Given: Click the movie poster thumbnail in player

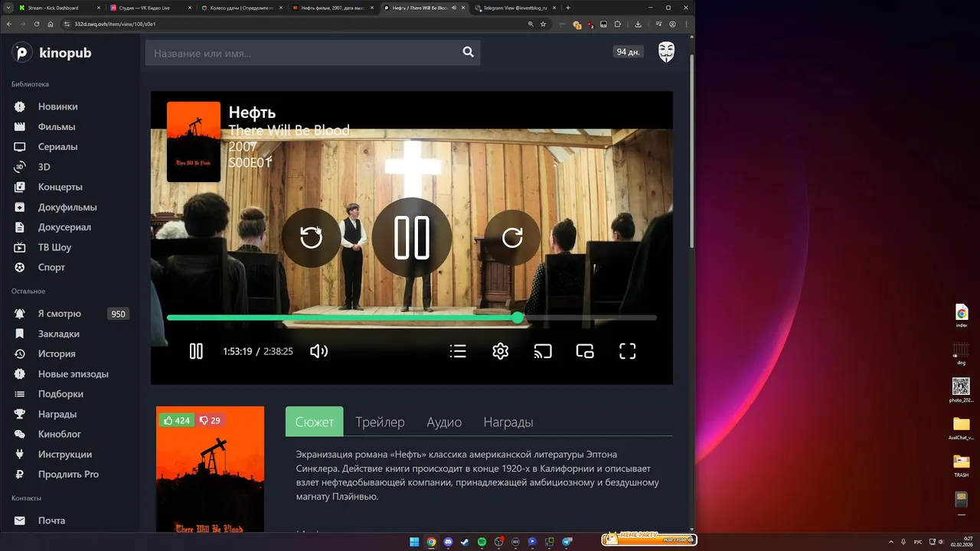Looking at the screenshot, I should tap(194, 142).
